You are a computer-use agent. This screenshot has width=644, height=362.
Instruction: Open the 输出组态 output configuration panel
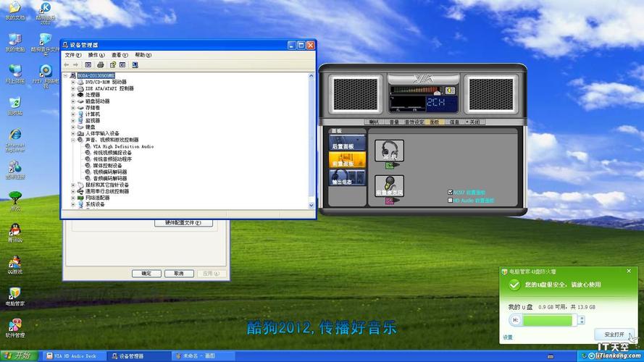pos(347,177)
